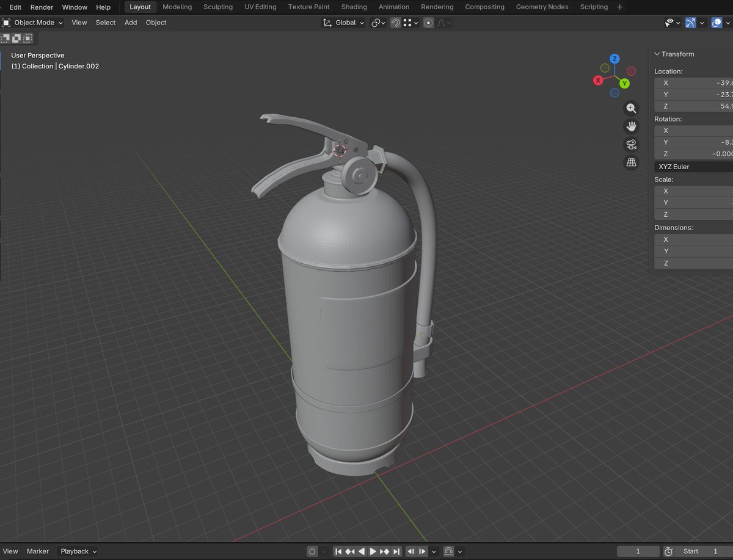
Task: Toggle auto keying record button
Action: pos(312,551)
